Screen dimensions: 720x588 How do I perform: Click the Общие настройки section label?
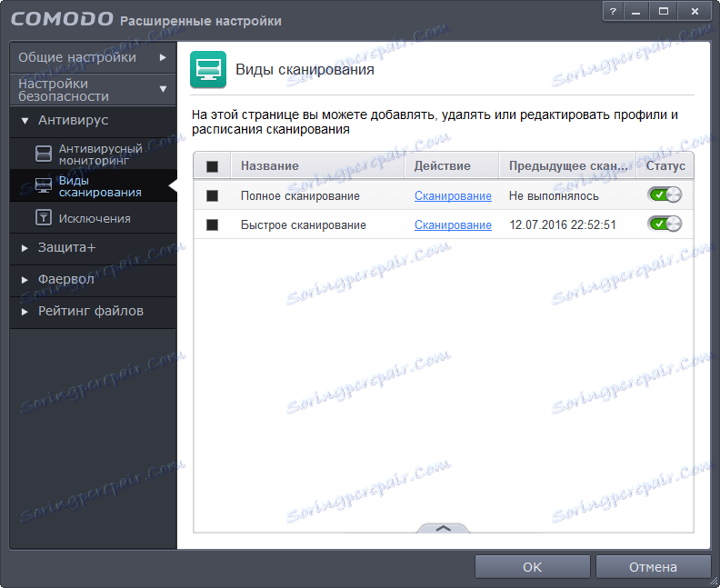click(x=77, y=57)
